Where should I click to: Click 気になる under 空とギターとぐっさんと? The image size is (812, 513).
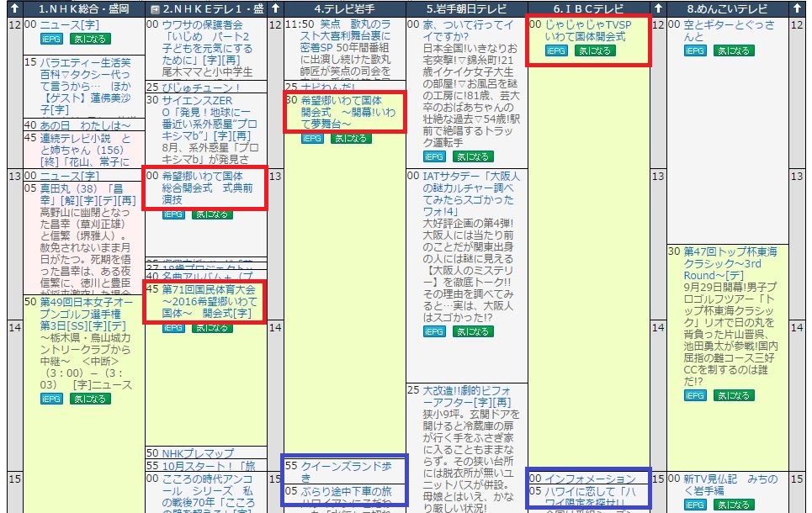click(734, 50)
